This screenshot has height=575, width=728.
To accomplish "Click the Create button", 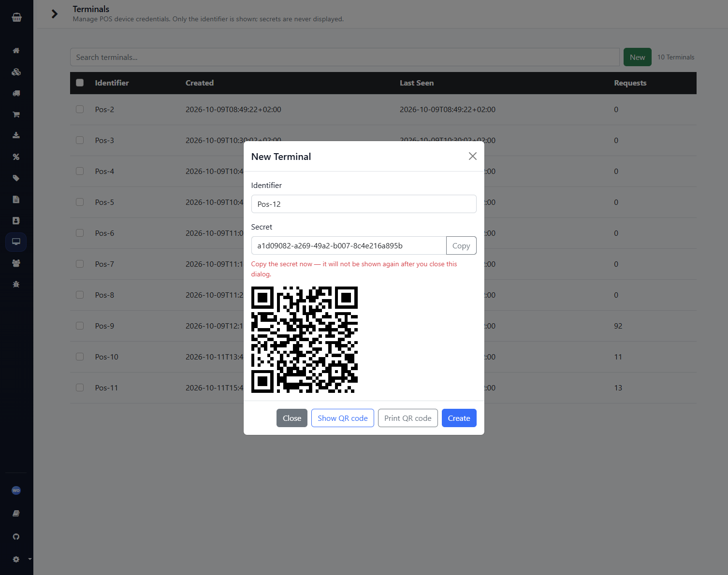I will point(459,418).
